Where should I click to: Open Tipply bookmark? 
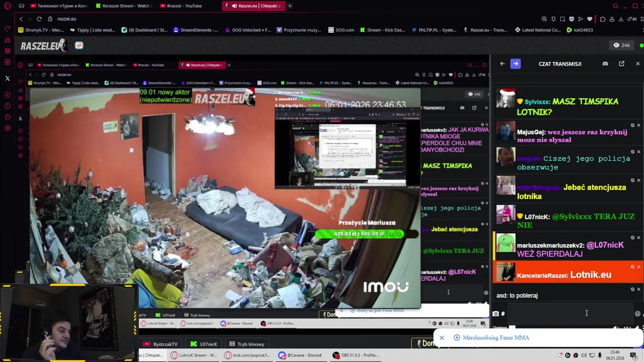click(93, 30)
